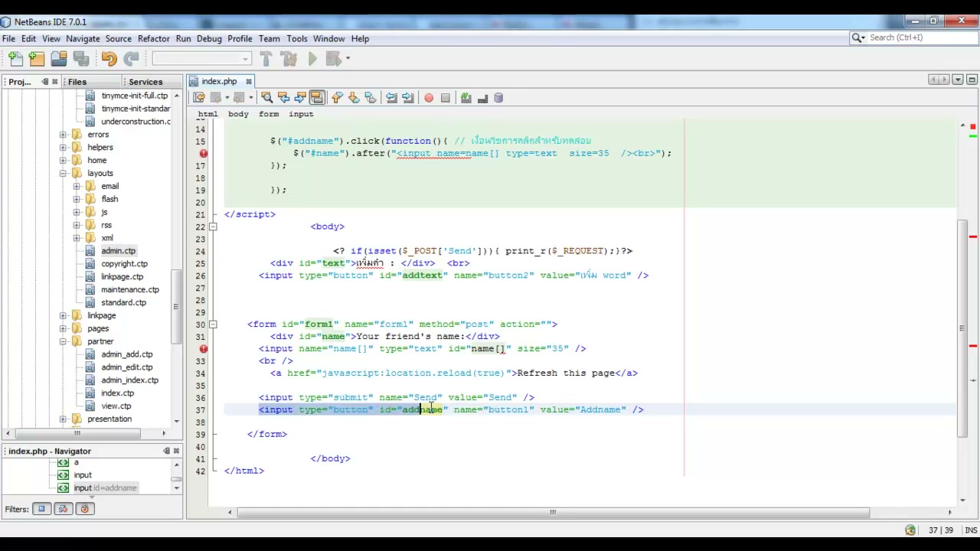Screen dimensions: 980x551
Task: Open the Refactor menu
Action: pyautogui.click(x=154, y=38)
